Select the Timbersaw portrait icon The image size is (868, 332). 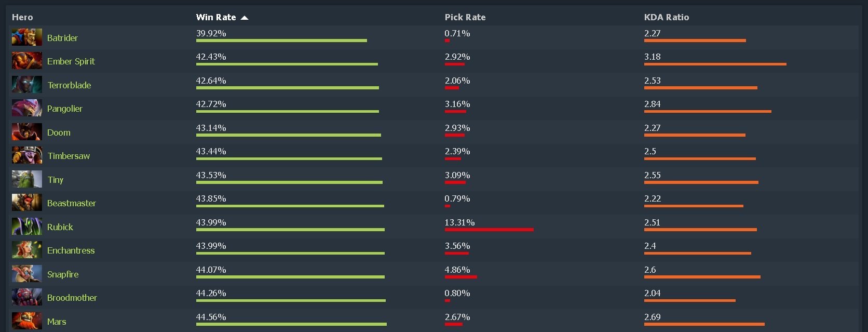27,155
